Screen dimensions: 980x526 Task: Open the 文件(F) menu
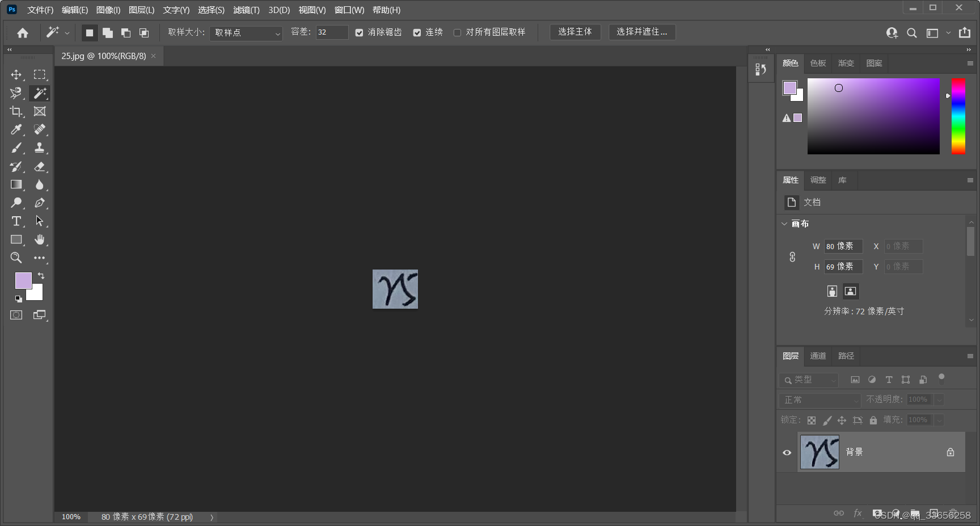pyautogui.click(x=40, y=10)
